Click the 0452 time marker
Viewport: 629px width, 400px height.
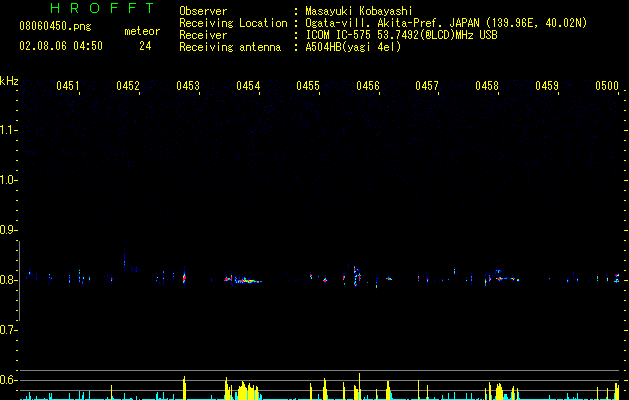pos(128,86)
